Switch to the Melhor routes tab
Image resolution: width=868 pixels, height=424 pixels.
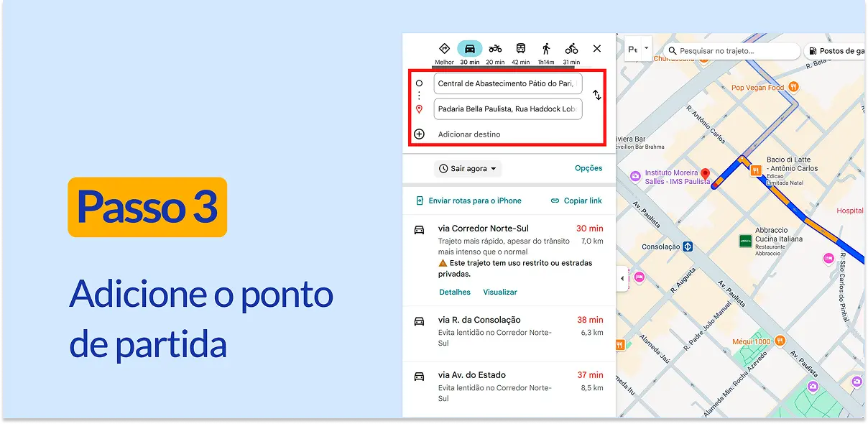(444, 49)
